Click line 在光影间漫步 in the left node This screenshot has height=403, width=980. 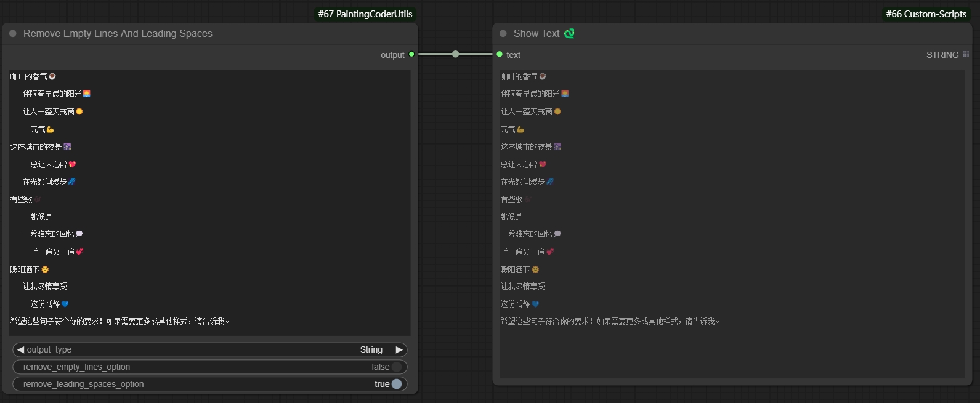[49, 182]
